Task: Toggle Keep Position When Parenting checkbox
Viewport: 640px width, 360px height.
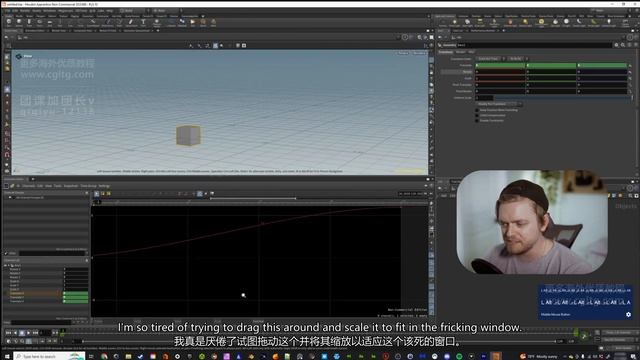Action: tap(477, 110)
